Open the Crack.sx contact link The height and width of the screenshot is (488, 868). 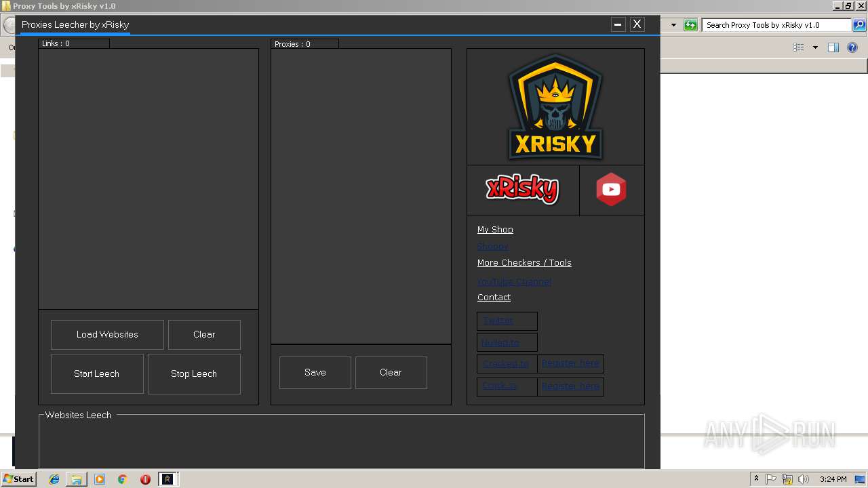tap(500, 386)
